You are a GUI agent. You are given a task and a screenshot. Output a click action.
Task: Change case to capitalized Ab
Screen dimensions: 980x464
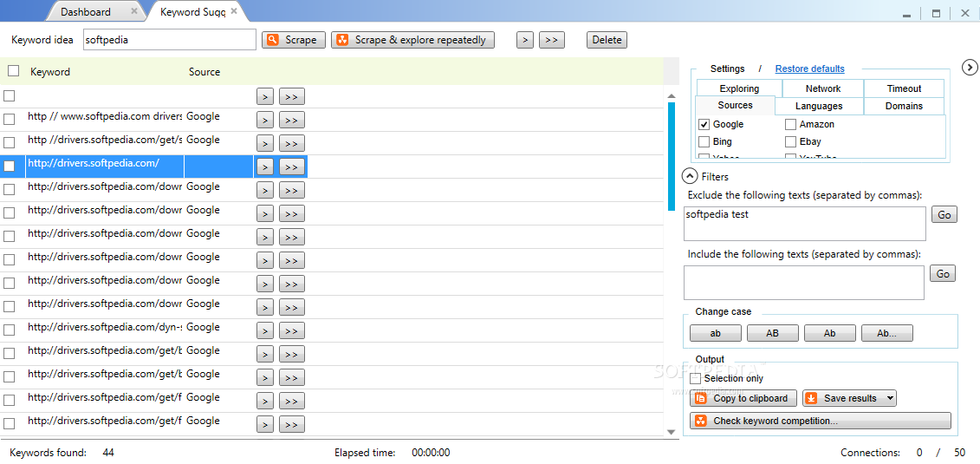[x=829, y=333]
